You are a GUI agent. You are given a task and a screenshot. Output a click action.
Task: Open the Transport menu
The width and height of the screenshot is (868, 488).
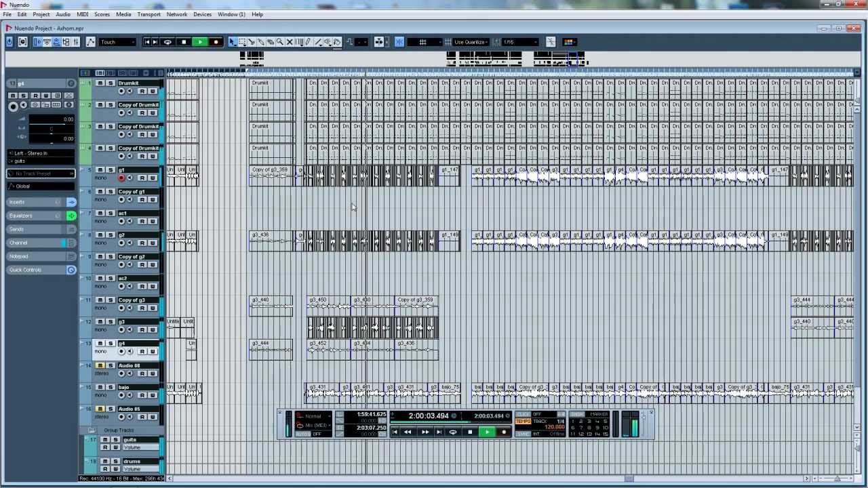coord(149,14)
